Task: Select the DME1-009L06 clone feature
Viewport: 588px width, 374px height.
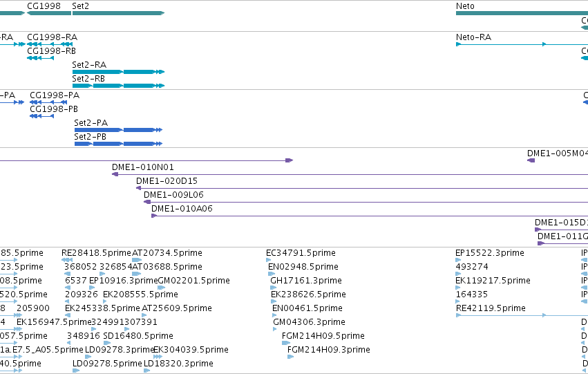Action: 366,202
